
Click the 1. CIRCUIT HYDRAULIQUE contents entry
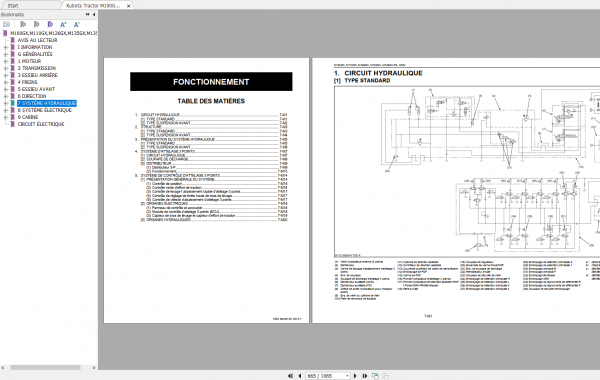210,114
